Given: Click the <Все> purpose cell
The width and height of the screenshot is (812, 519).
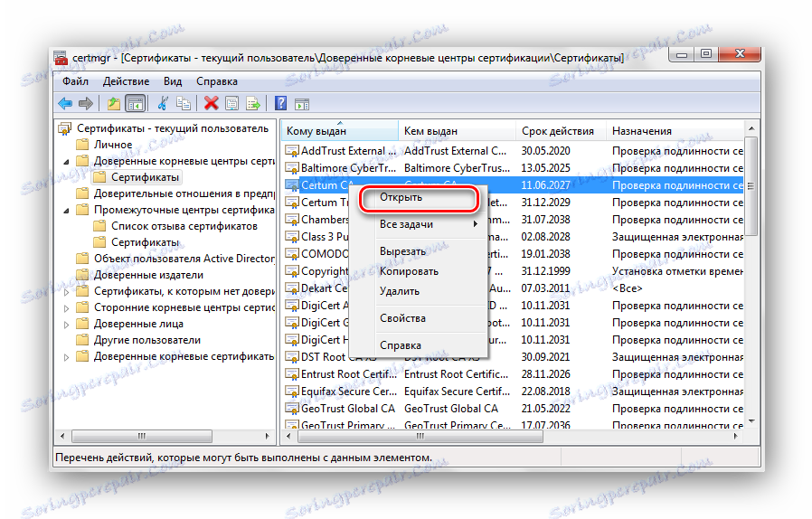Looking at the screenshot, I should (628, 288).
